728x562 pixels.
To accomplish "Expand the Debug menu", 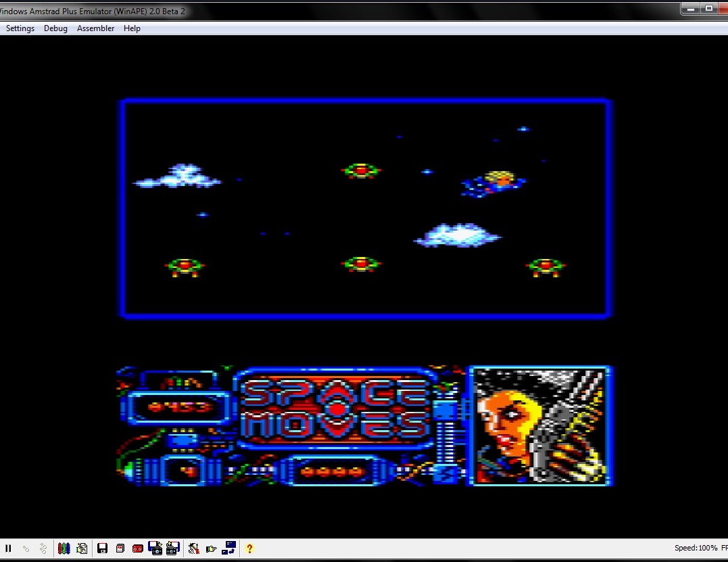I will (55, 28).
